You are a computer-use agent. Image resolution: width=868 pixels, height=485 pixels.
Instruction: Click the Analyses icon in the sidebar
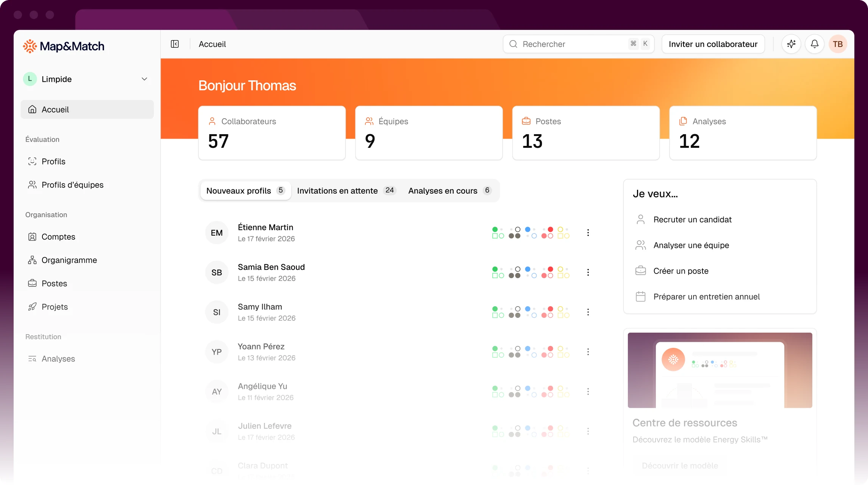tap(32, 359)
